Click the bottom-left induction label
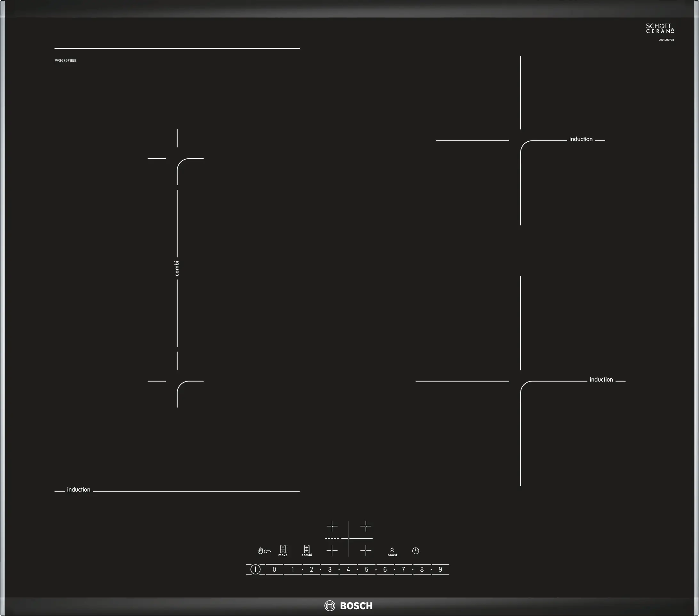Image resolution: width=699 pixels, height=616 pixels. [x=79, y=490]
